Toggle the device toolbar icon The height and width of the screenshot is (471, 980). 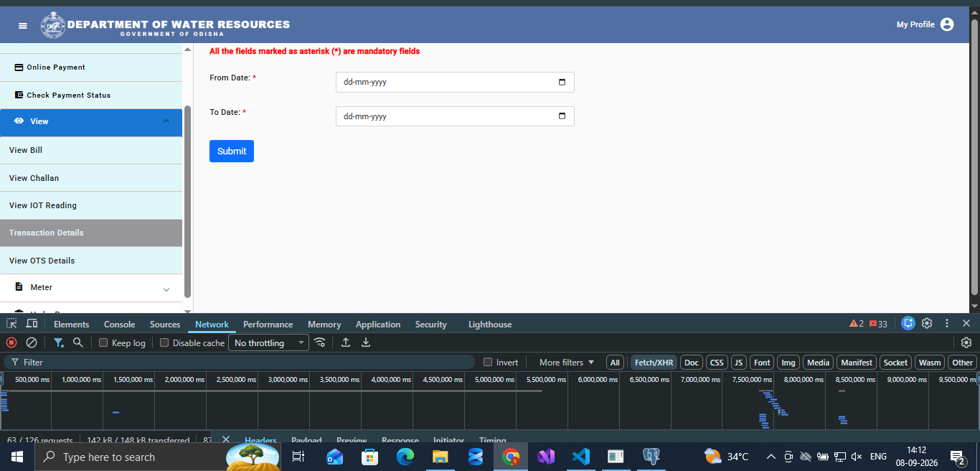32,324
